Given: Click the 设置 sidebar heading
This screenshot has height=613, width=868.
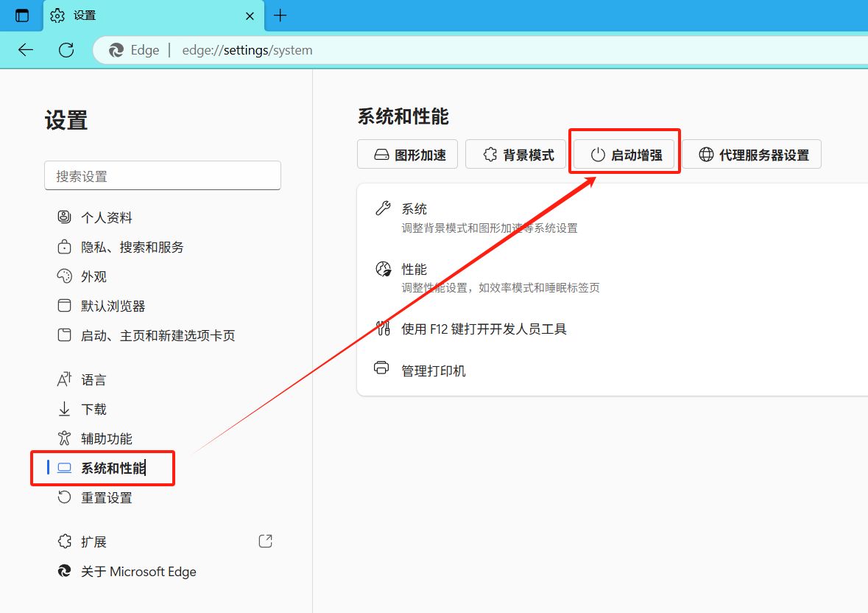Looking at the screenshot, I should point(66,120).
